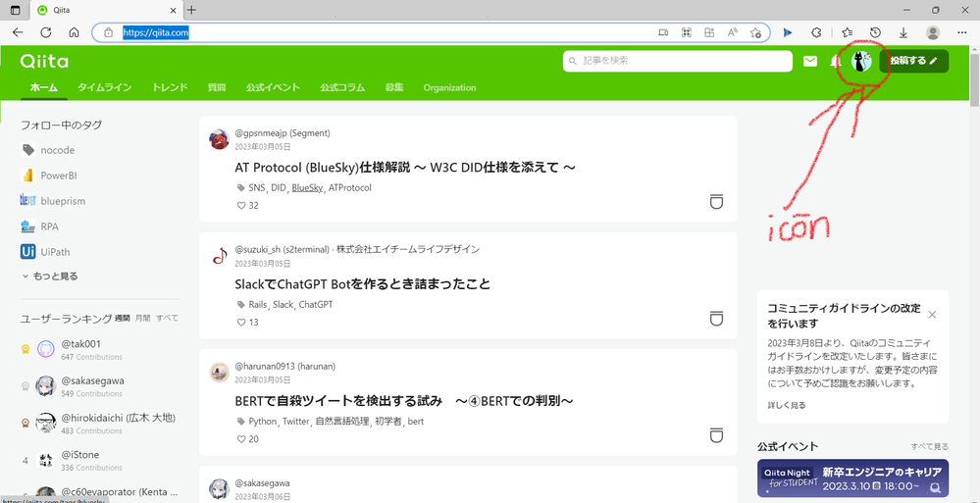This screenshot has width=980, height=503.
Task: Open browser settings and more menu
Action: tap(962, 32)
